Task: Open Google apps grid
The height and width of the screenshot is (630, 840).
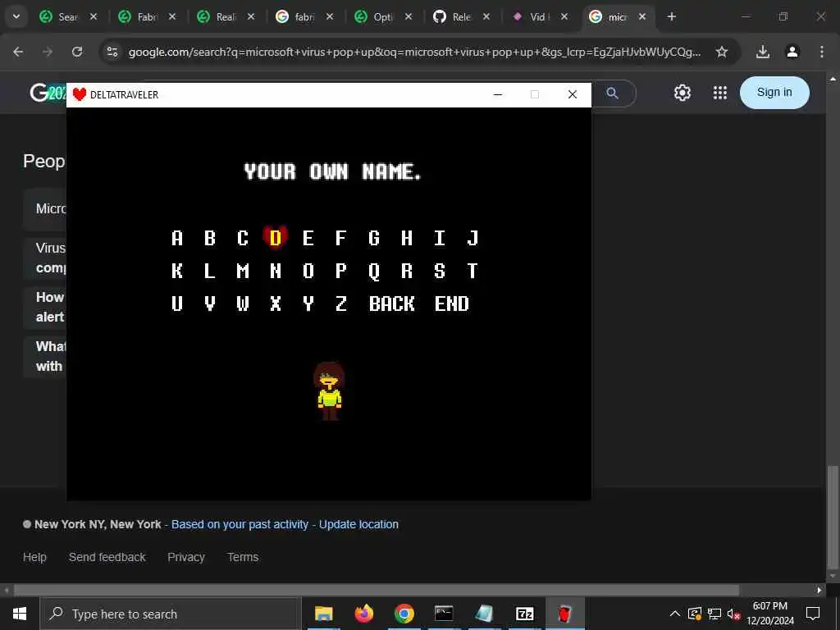Action: pyautogui.click(x=720, y=93)
